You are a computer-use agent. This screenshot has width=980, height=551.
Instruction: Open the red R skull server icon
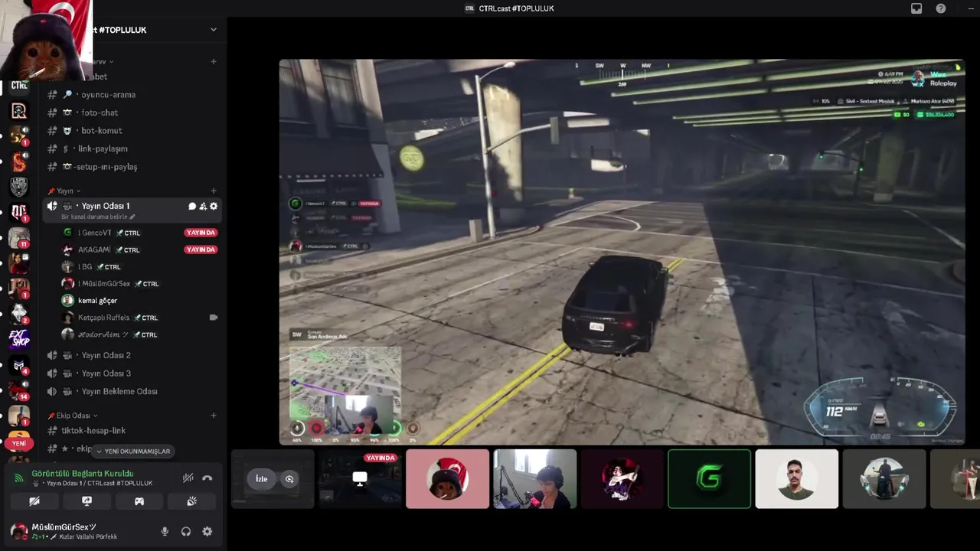click(x=19, y=111)
